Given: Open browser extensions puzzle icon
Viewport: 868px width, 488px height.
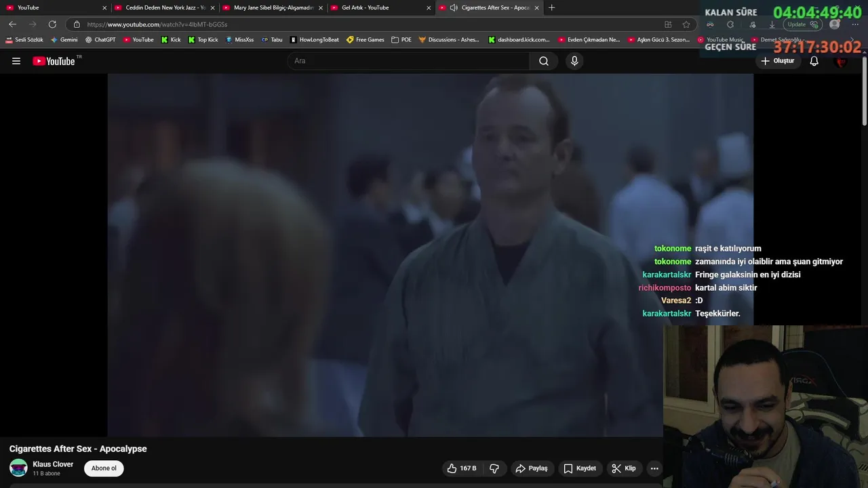Looking at the screenshot, I should [x=730, y=24].
